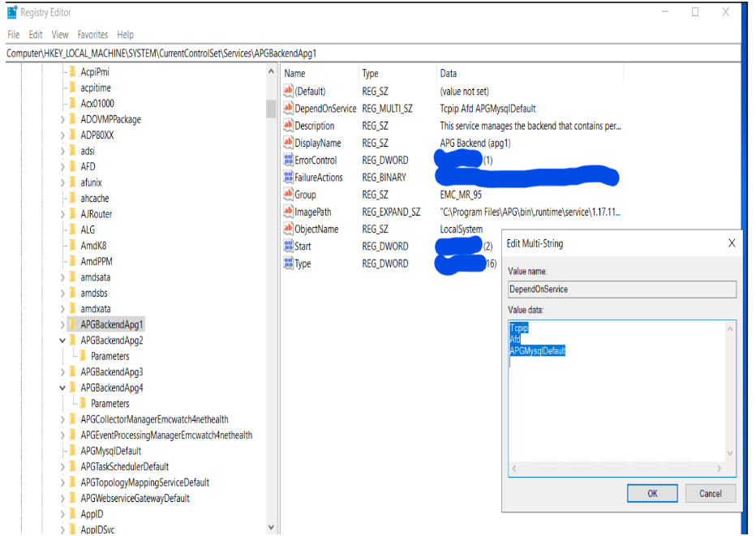
Task: Select the ImagePath value icon
Action: tap(288, 211)
